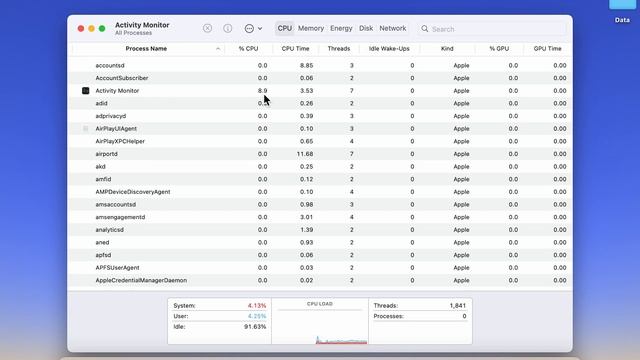The height and width of the screenshot is (360, 640).
Task: Open the ellipsis action menu icon
Action: click(x=249, y=29)
